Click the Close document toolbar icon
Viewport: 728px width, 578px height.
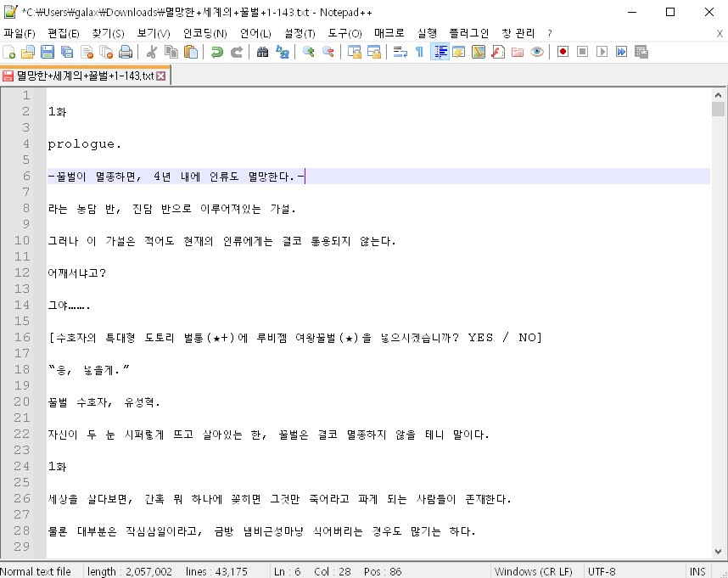[87, 52]
